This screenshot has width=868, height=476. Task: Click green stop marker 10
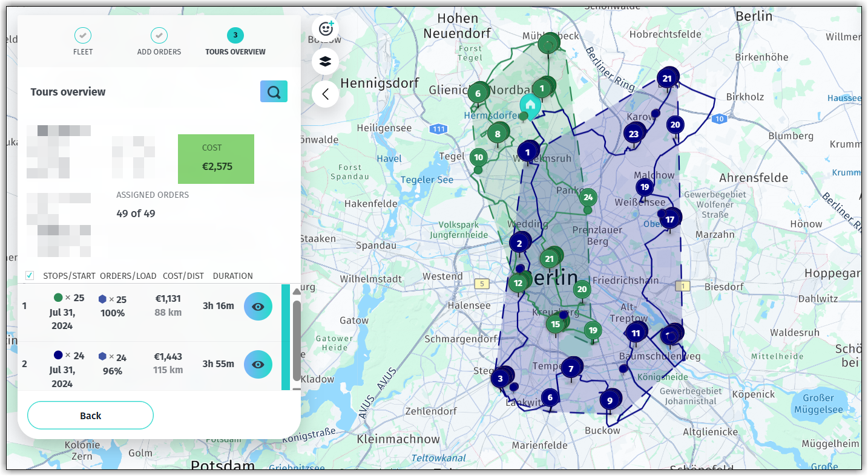coord(479,157)
